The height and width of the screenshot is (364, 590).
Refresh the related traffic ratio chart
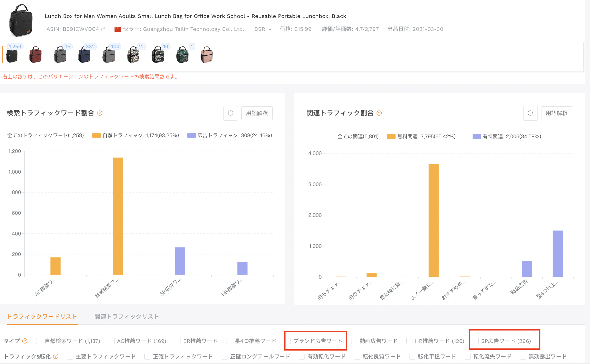point(530,113)
